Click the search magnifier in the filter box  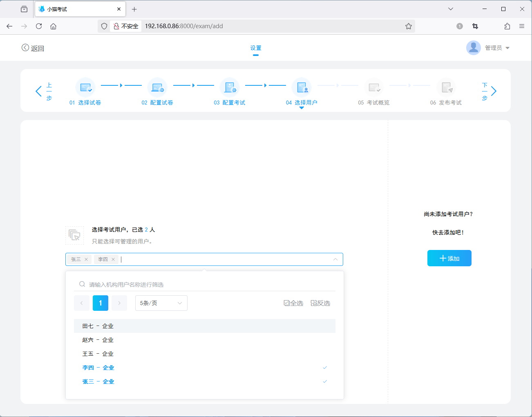(82, 283)
